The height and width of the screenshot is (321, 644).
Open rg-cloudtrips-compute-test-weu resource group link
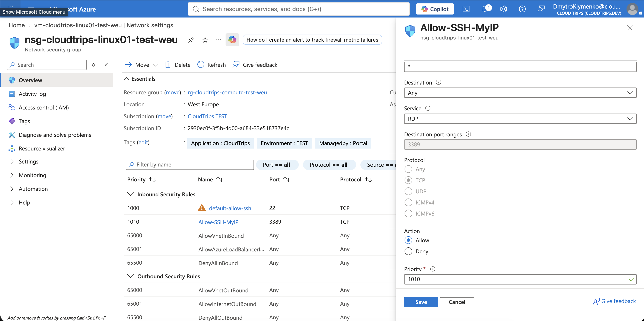pos(227,92)
